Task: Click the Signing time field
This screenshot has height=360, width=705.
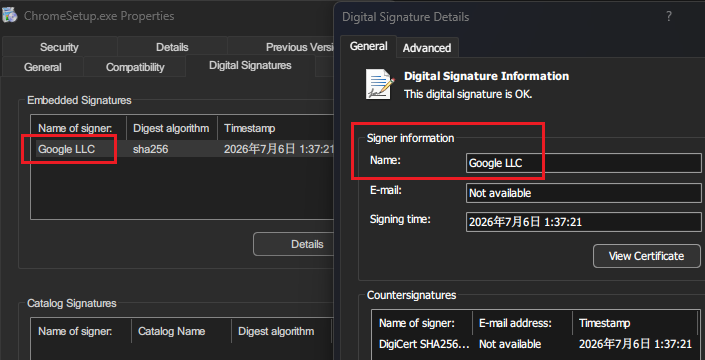Action: [x=584, y=222]
